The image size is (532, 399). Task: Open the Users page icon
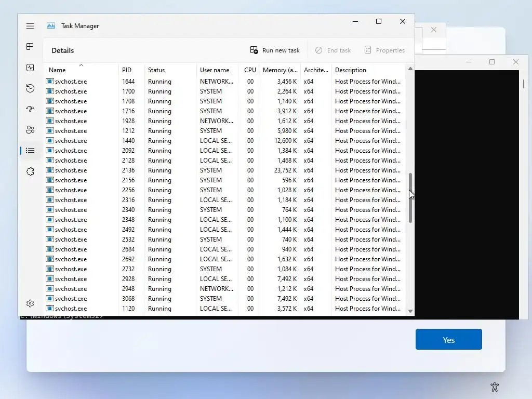point(30,129)
